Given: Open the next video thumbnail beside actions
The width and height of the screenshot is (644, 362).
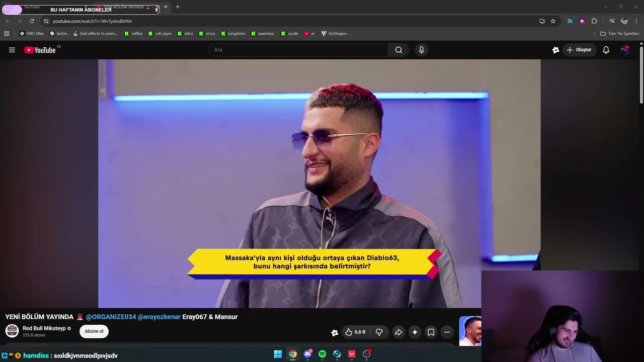Looking at the screenshot, I should [470, 331].
